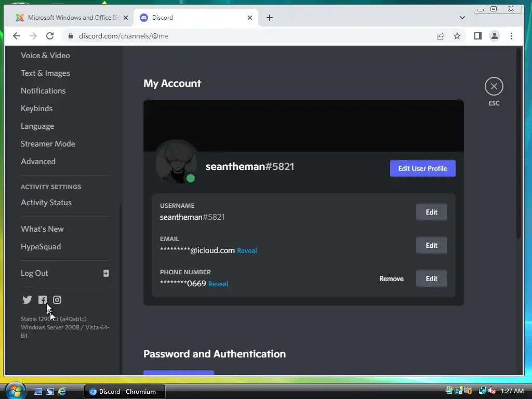Bookmark this page with the star icon

(457, 36)
